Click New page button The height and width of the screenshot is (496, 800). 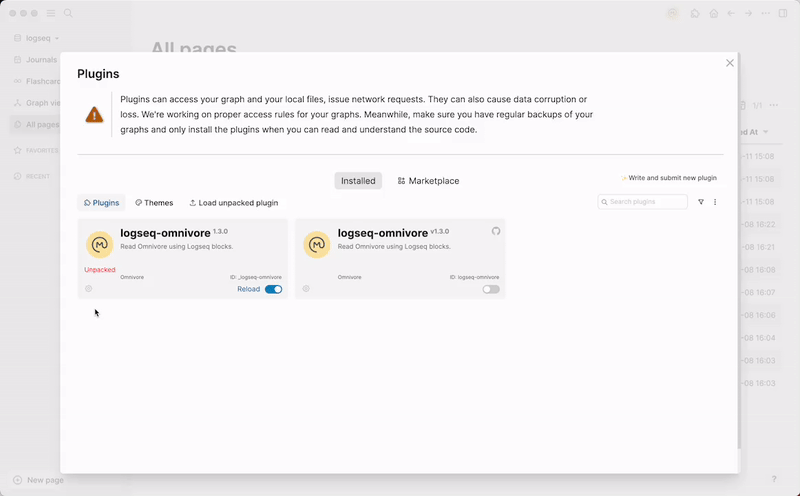click(x=39, y=480)
